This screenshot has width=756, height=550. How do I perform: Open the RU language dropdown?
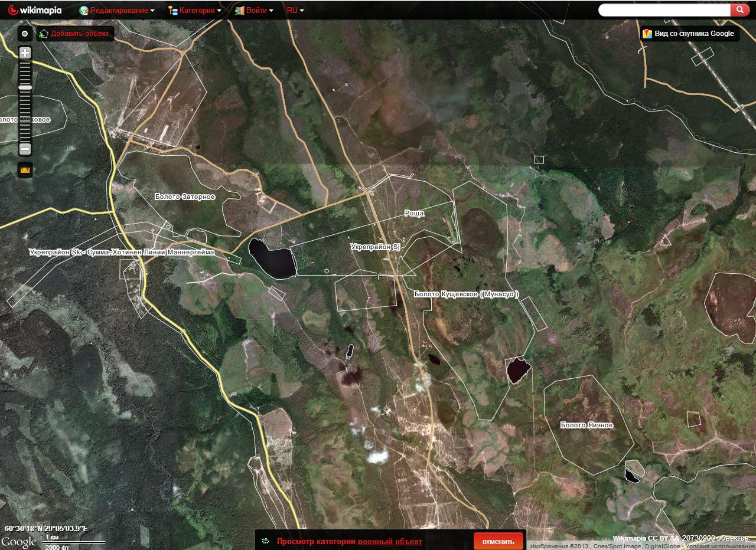click(x=295, y=11)
